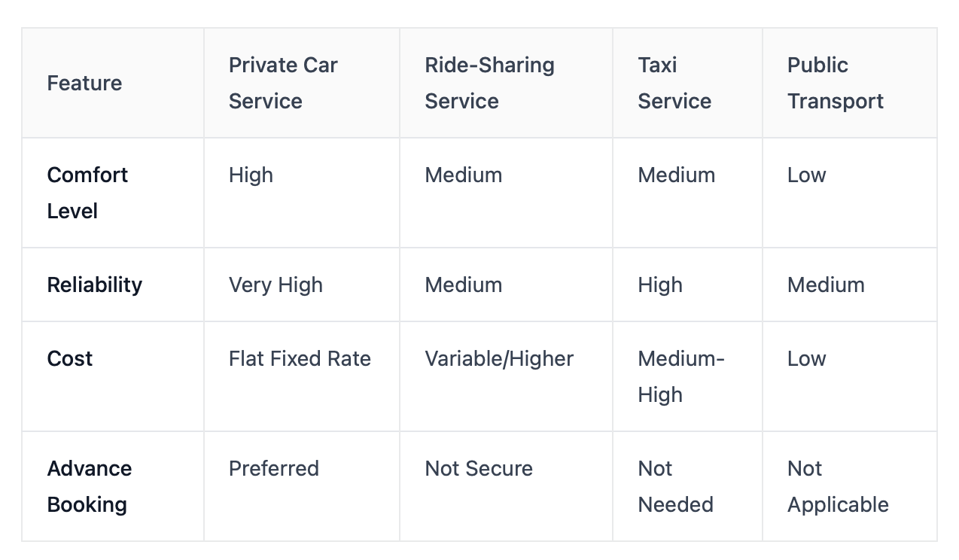Click the Reliability row label
The image size is (959, 560).
point(95,285)
